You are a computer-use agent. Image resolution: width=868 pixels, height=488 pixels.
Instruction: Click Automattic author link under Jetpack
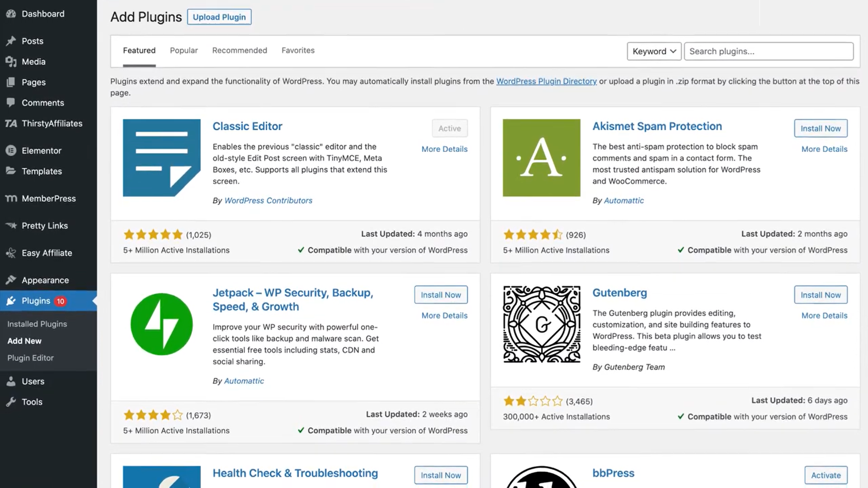tap(244, 381)
